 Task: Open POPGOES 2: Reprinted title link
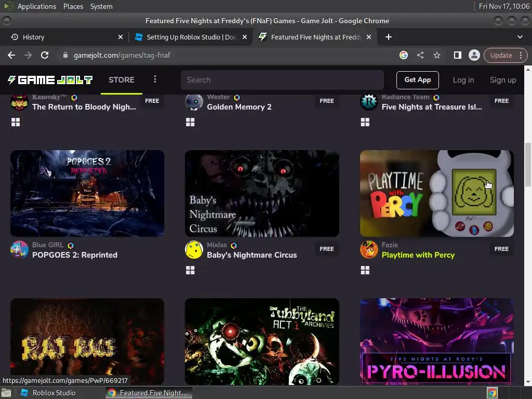(75, 255)
